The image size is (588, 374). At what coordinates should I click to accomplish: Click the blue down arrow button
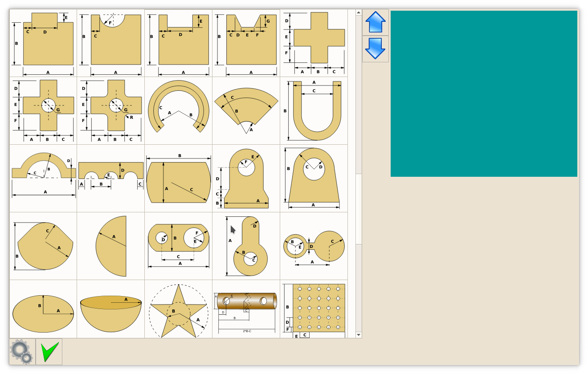point(376,49)
